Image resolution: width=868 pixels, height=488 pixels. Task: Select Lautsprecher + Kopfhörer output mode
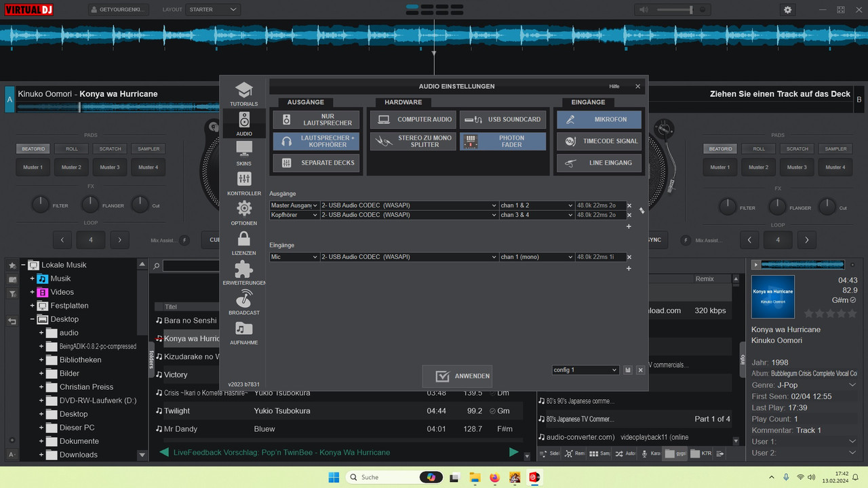point(316,142)
